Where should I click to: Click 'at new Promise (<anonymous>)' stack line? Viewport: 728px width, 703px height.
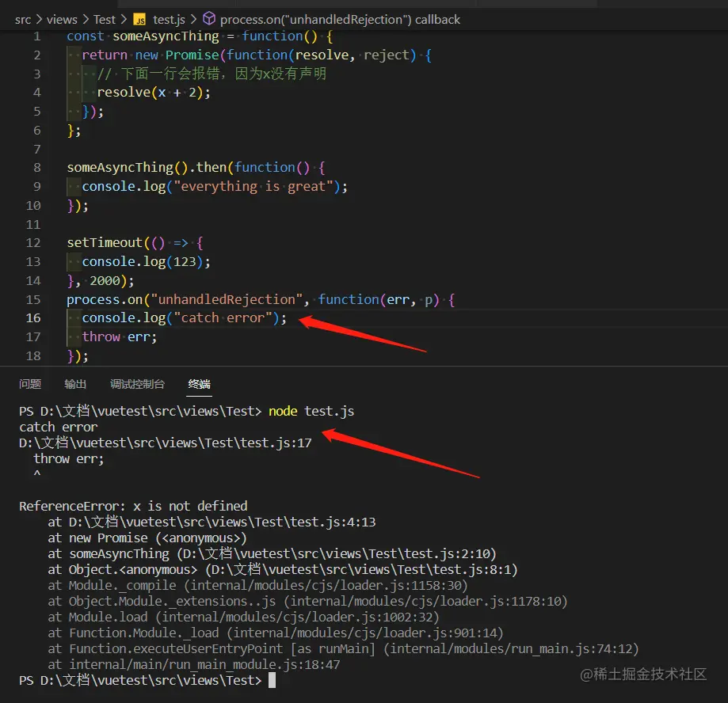[147, 538]
